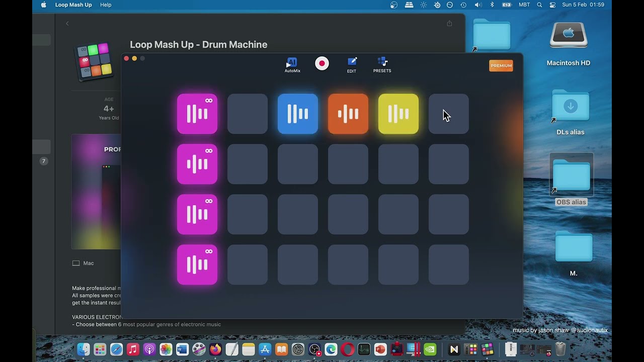
Task: Open the volume control in the menu bar
Action: [x=477, y=5]
